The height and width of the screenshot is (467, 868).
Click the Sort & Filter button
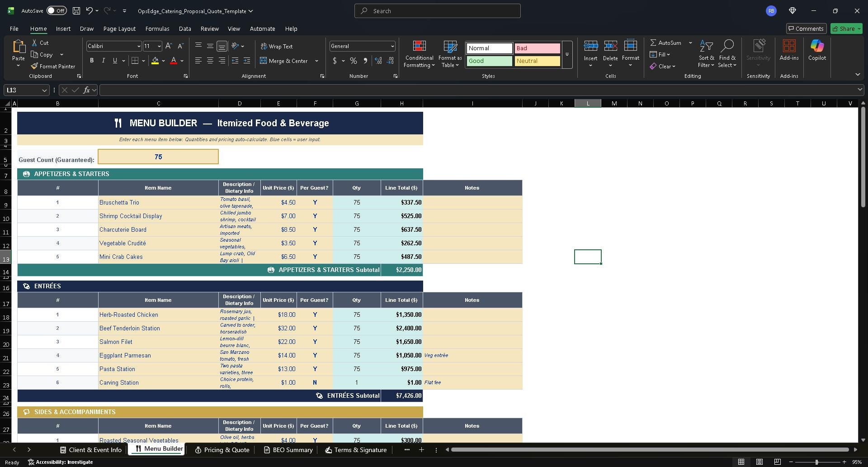point(706,53)
